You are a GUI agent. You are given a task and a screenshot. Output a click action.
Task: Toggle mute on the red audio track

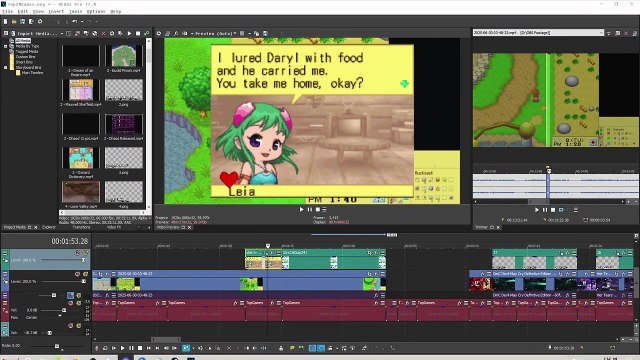[70, 303]
